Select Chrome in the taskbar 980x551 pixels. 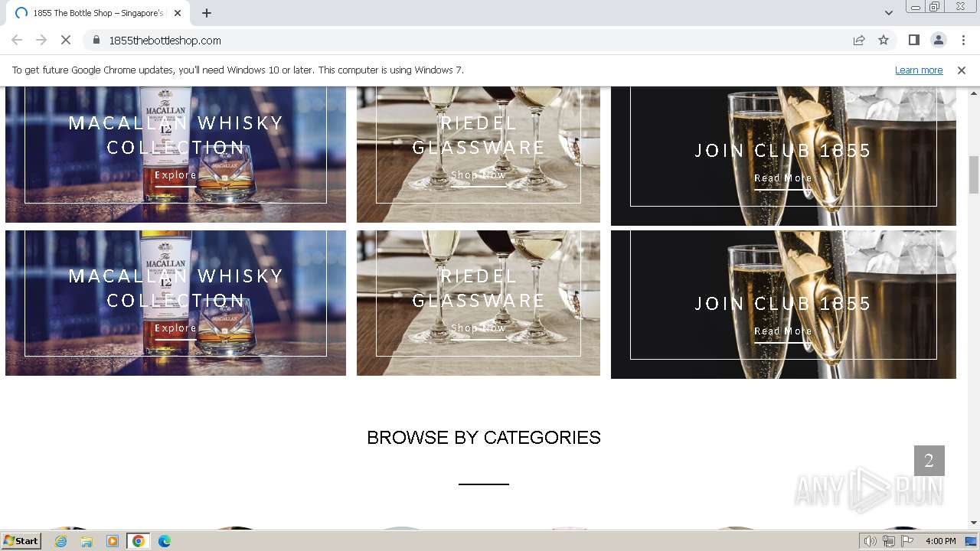[x=139, y=541]
